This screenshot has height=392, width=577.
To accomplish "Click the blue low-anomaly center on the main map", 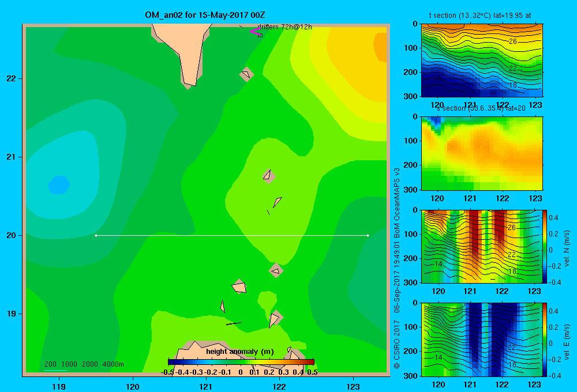I will 59,184.
